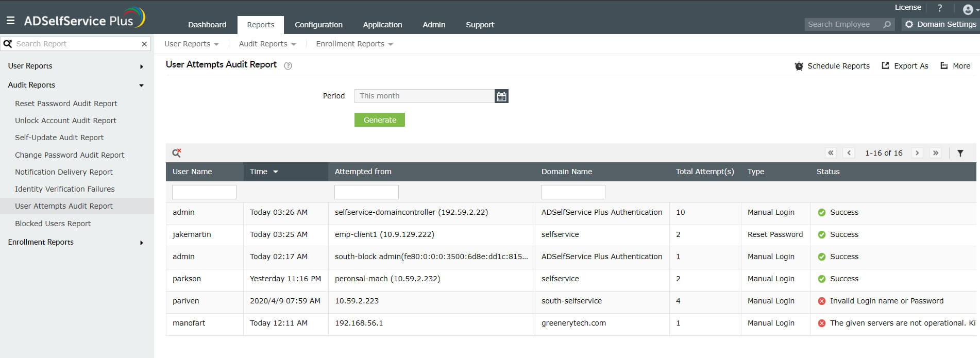Open Notification Delivery Report

tap(64, 172)
